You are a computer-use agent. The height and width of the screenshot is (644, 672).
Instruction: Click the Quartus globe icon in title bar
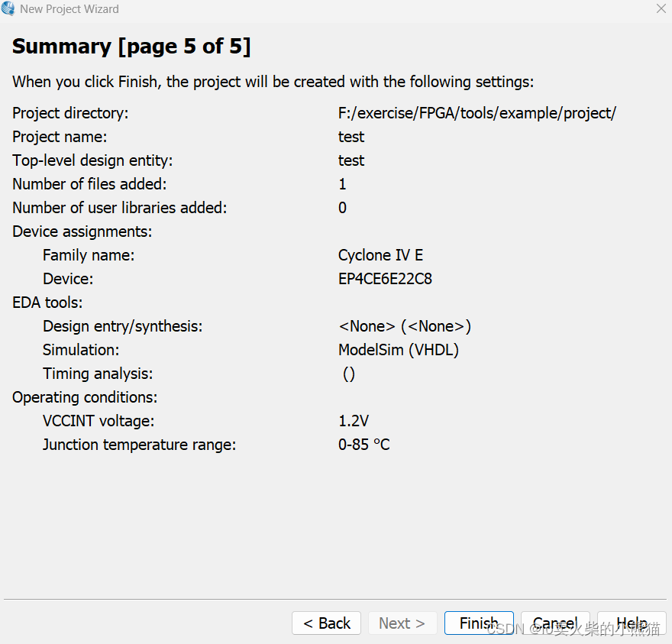pos(8,9)
